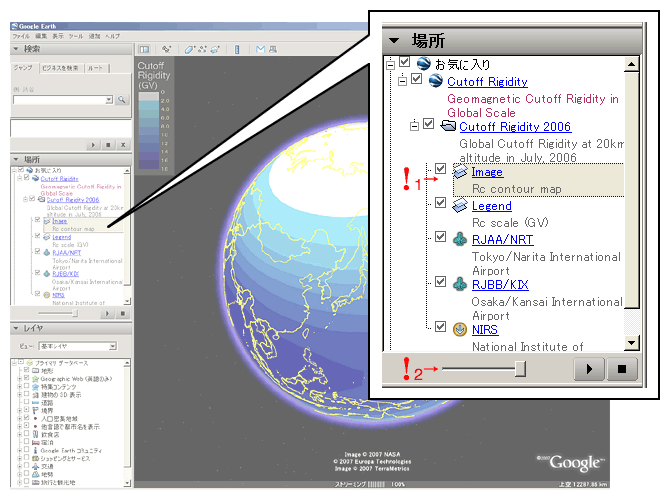Collapse the お気に入り node in the enlarged callout

pos(390,65)
